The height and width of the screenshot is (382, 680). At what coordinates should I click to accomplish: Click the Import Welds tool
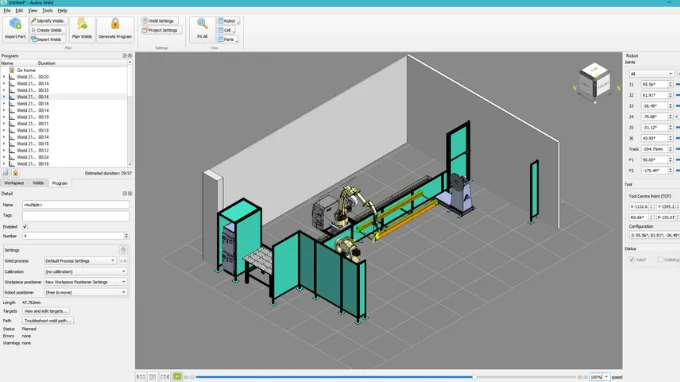[48, 39]
